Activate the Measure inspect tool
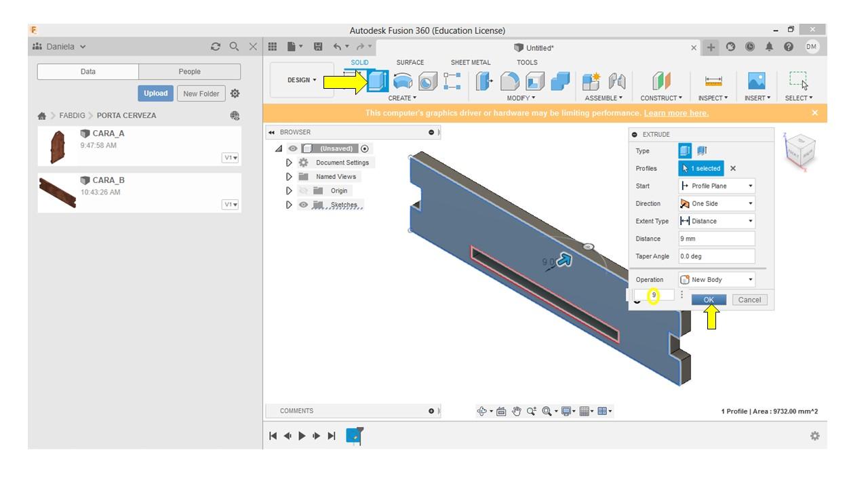868x488 pixels. tap(713, 81)
